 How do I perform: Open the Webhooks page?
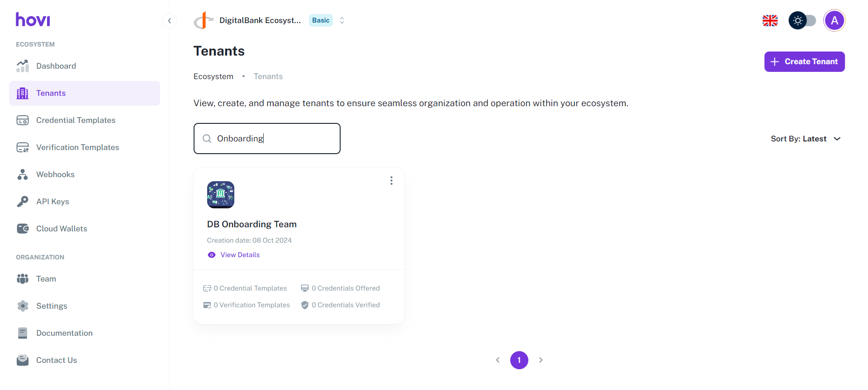coord(55,174)
